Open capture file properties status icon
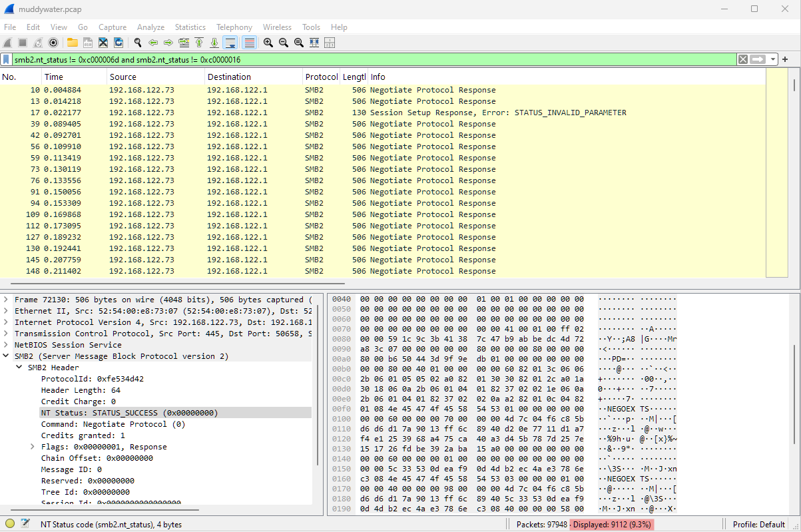Screen dimensions: 801x532 25,524
